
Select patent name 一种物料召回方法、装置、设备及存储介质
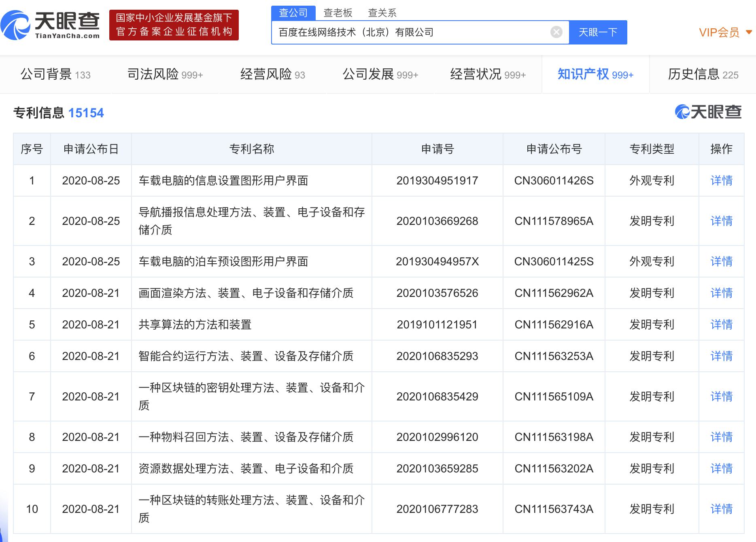(x=246, y=437)
